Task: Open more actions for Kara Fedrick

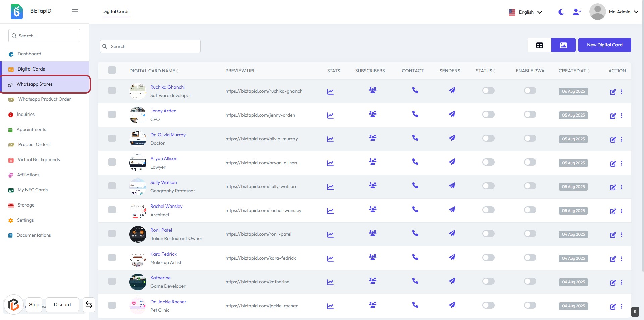Action: [622, 259]
